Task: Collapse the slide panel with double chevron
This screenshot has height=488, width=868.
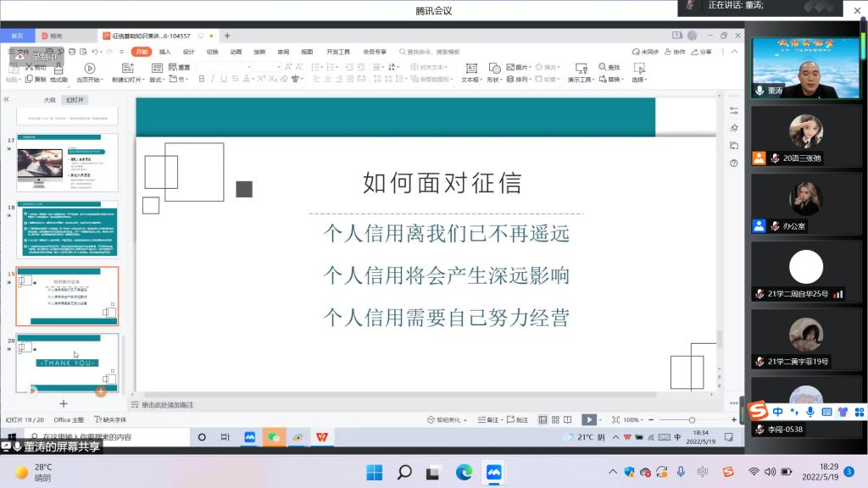Action: click(6, 100)
